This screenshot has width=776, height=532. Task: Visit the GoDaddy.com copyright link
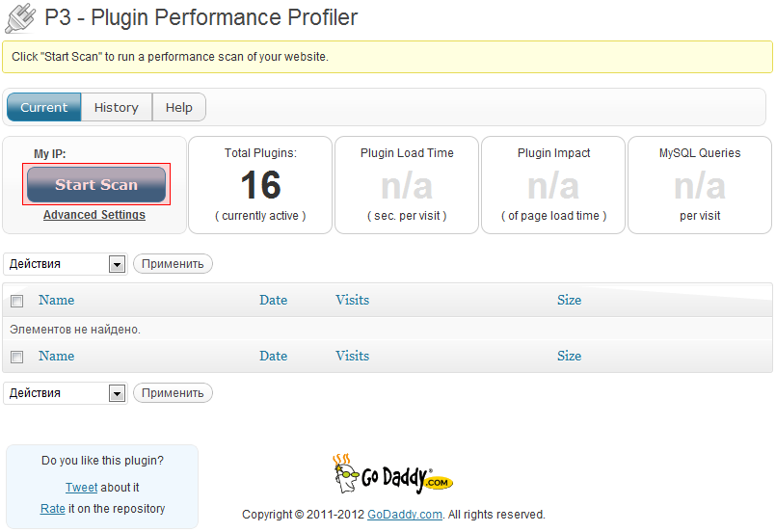405,515
